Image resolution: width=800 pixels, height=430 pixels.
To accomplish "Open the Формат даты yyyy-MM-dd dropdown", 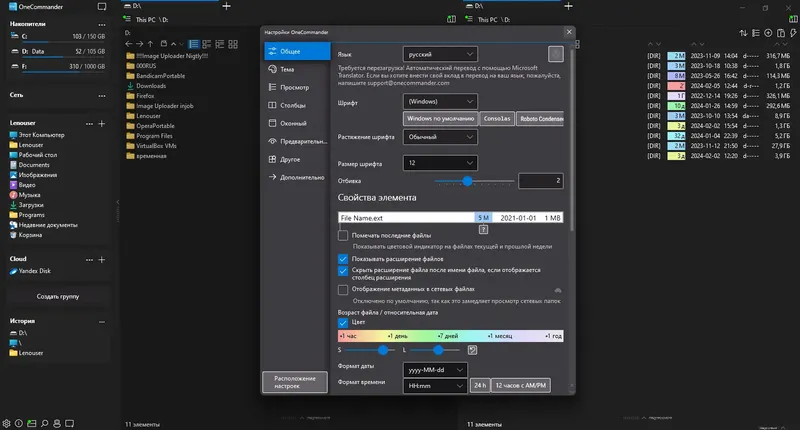I will coord(435,370).
